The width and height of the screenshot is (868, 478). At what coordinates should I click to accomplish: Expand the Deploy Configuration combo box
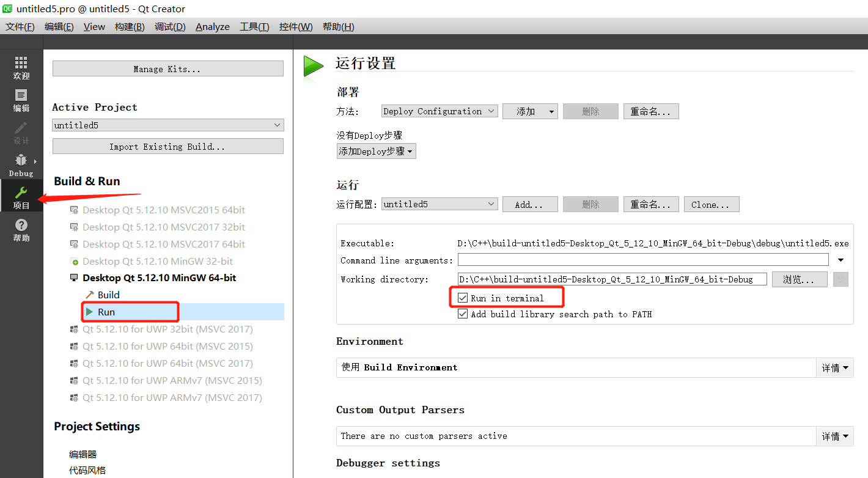click(439, 111)
